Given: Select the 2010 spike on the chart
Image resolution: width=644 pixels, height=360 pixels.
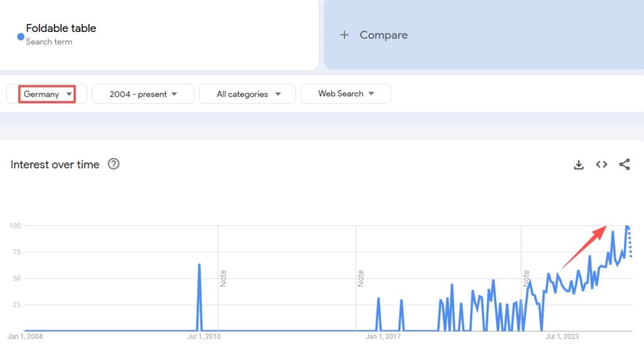Looking at the screenshot, I should [199, 266].
